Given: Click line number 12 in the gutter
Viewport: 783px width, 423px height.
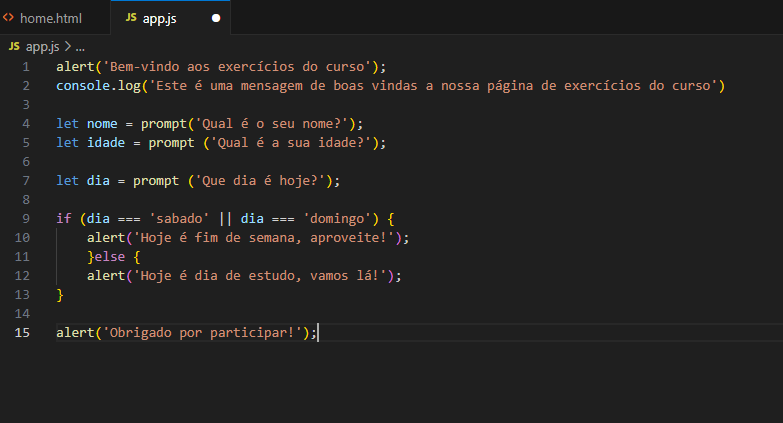Looking at the screenshot, I should coord(22,276).
